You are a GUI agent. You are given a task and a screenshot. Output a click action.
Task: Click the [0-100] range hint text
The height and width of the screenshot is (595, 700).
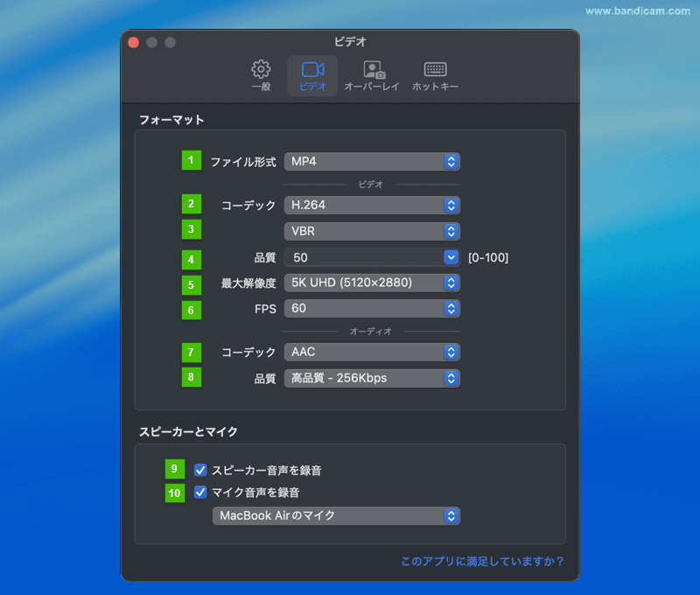(x=488, y=257)
